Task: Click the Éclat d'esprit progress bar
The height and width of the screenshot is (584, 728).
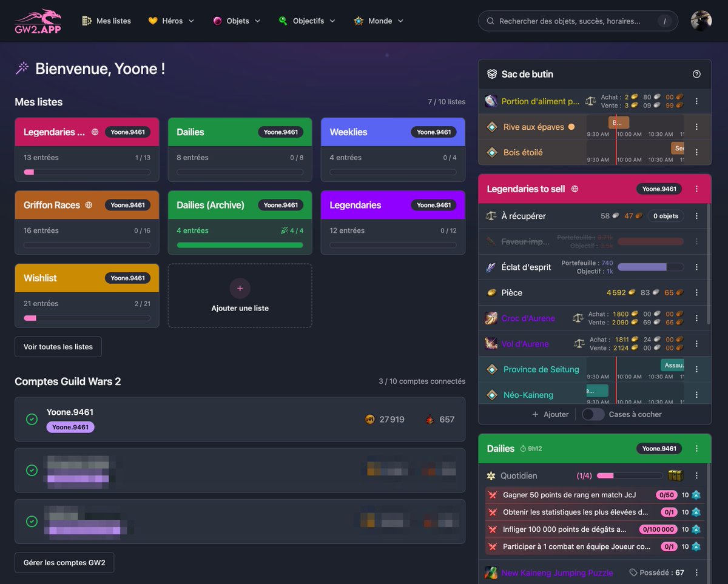Action: (650, 267)
